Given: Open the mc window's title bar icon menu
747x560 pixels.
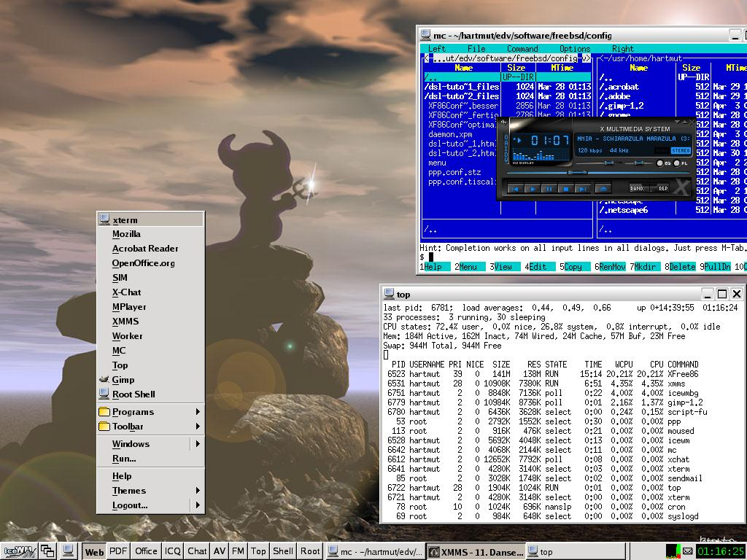Looking at the screenshot, I should (425, 35).
